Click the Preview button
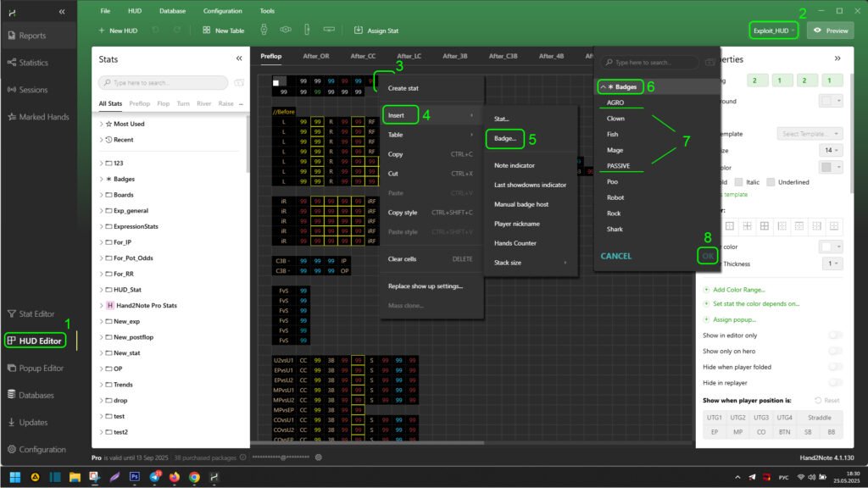 (830, 30)
